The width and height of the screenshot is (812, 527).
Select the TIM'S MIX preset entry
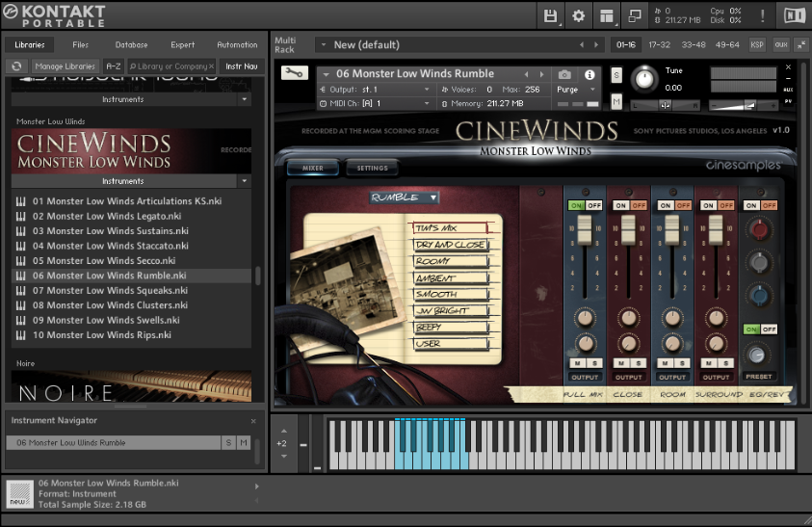pyautogui.click(x=450, y=228)
